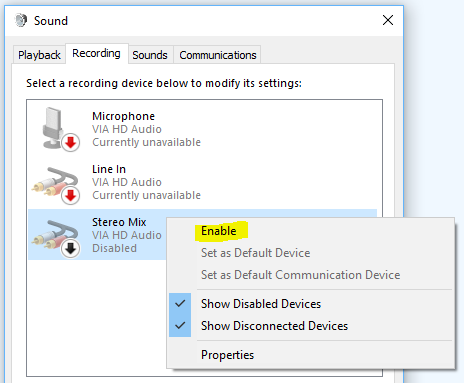Toggle Show Disabled Devices option
The width and height of the screenshot is (464, 383).
click(x=312, y=304)
